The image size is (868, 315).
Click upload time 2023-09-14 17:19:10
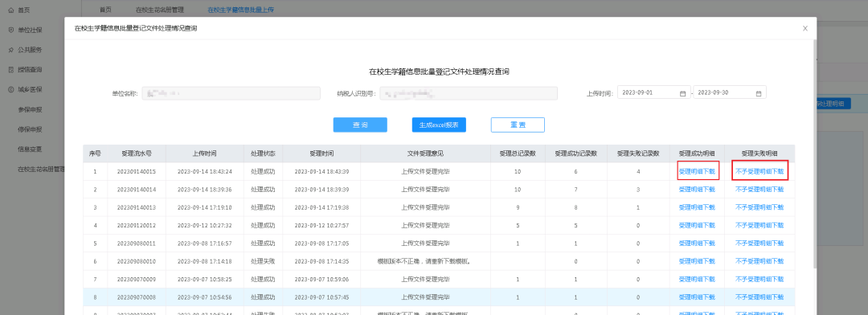click(204, 207)
